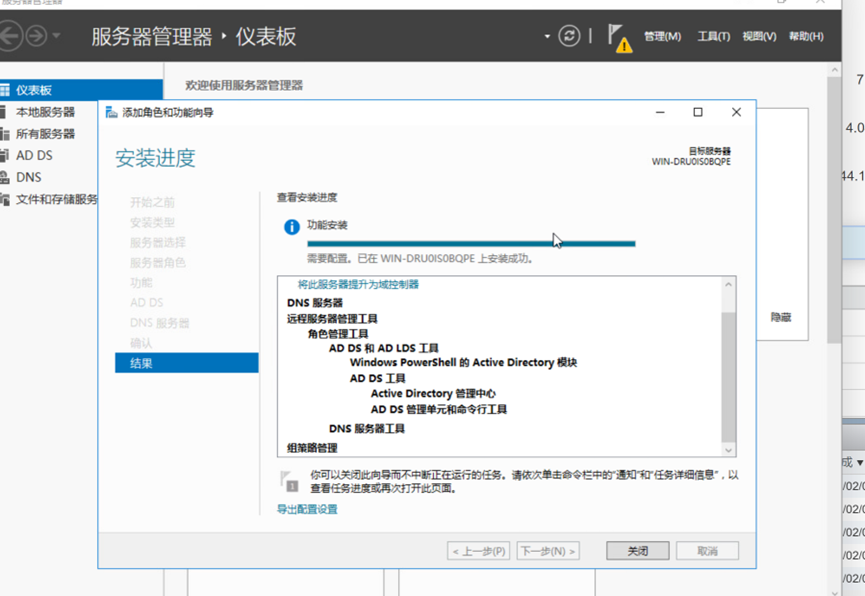Viewport: 865px width, 596px height.
Task: Open notifications flag with warning
Action: click(620, 38)
